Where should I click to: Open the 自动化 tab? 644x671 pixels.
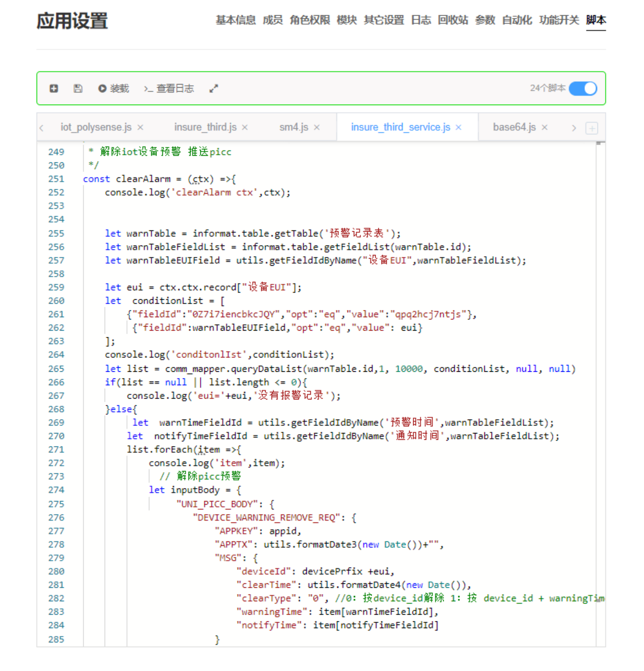click(x=517, y=20)
